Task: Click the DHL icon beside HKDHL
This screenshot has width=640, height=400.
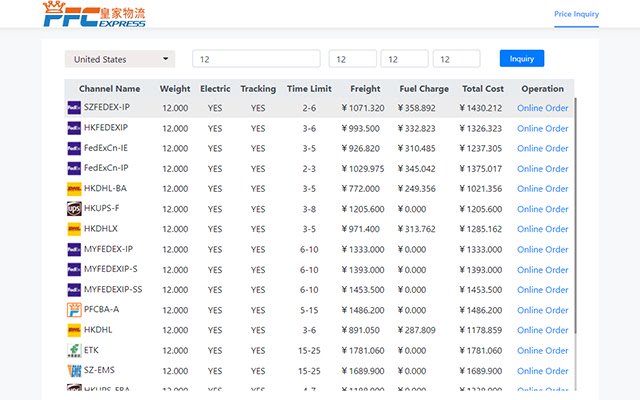Action: coord(74,330)
